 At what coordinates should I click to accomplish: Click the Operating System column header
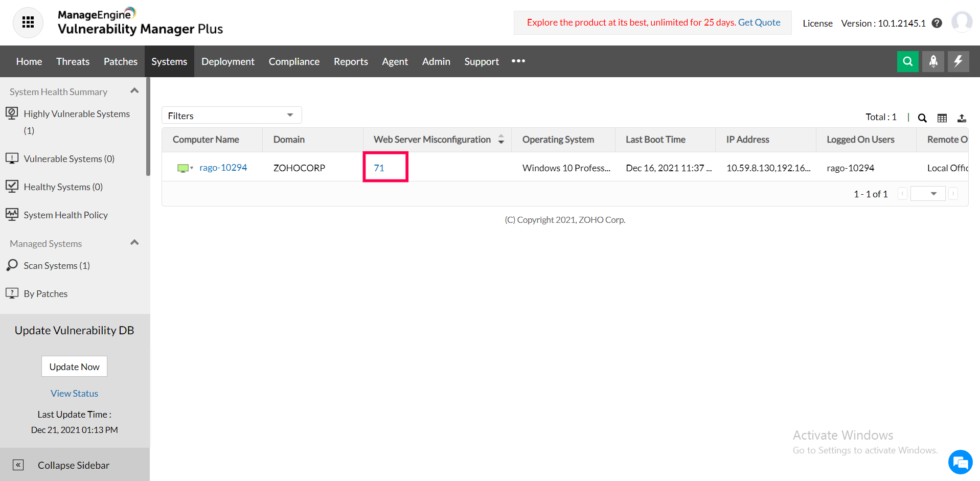point(558,140)
